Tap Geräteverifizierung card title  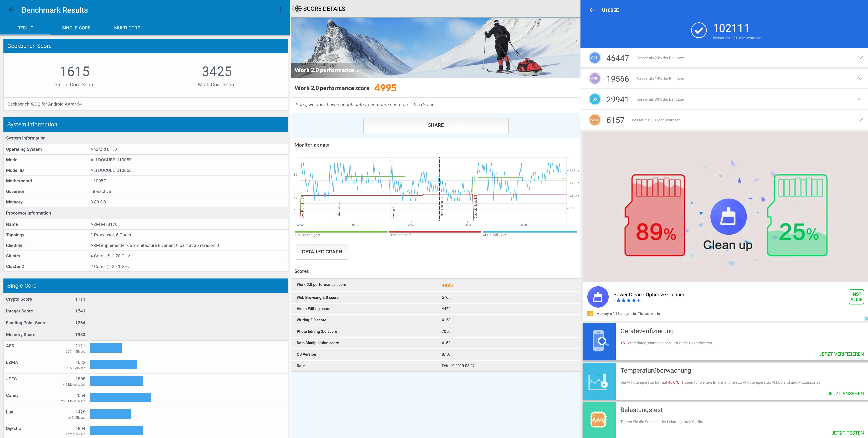647,331
